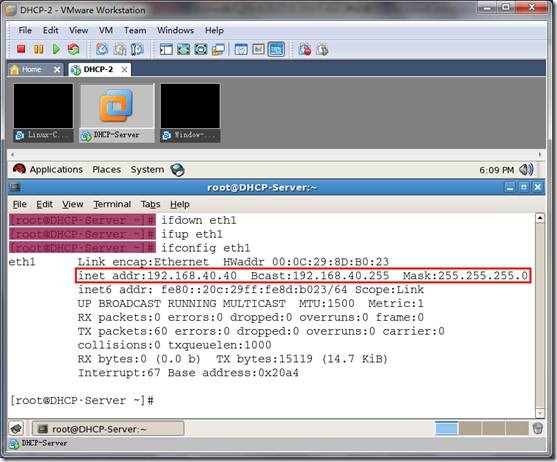Click the thumbnail bar right scroll arrow

tap(540, 154)
